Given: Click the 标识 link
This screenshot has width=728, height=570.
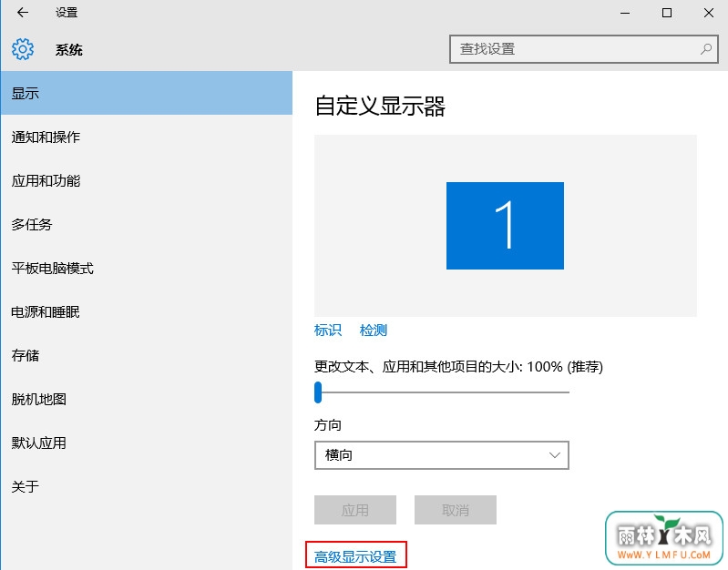Looking at the screenshot, I should pyautogui.click(x=328, y=330).
